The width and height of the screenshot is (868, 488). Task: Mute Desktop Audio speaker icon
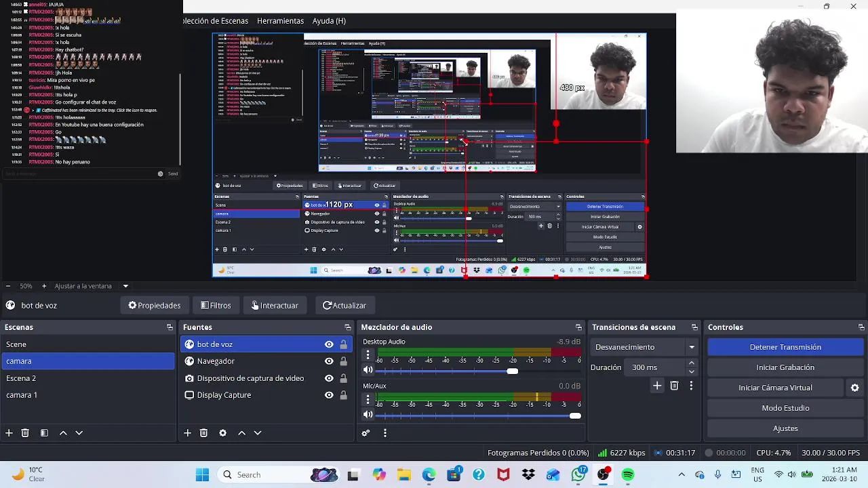(x=368, y=371)
